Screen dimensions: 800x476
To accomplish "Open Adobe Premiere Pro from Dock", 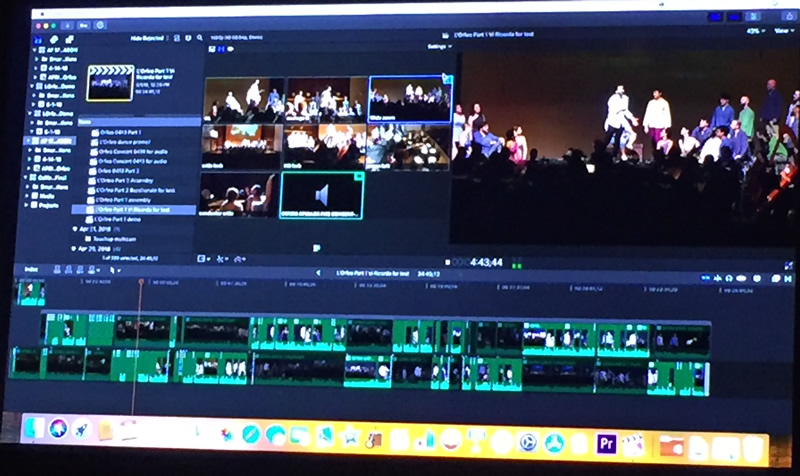I will pos(606,443).
